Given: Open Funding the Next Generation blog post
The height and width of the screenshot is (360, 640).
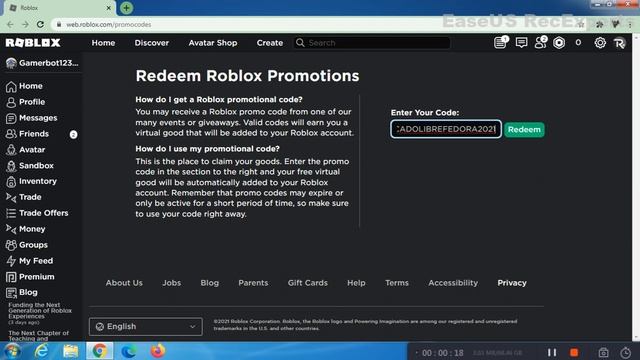Looking at the screenshot, I should pos(40,311).
